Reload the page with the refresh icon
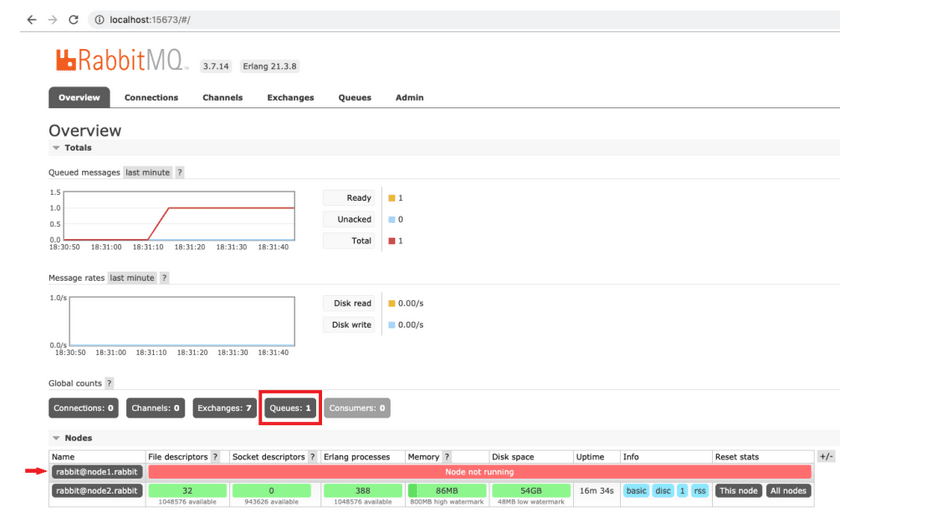 pyautogui.click(x=74, y=20)
